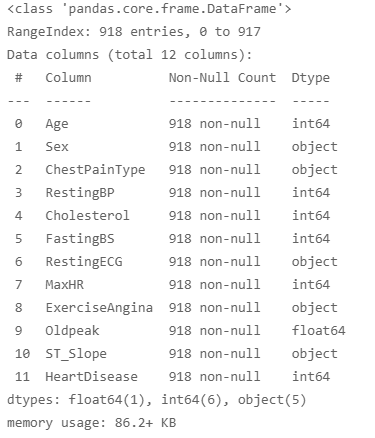
Task: Select the 'ST_Slope' column text
Action: pyautogui.click(x=76, y=354)
